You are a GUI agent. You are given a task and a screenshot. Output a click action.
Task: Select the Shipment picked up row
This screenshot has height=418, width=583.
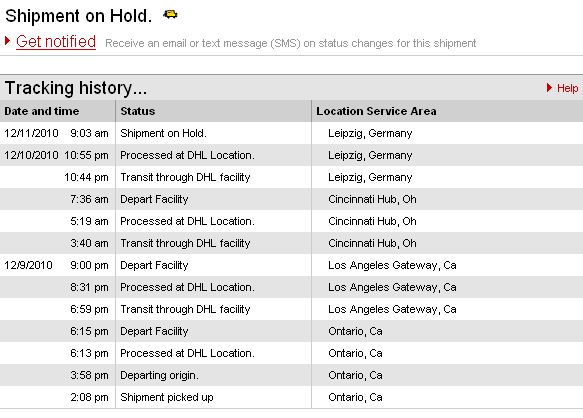pos(292,397)
